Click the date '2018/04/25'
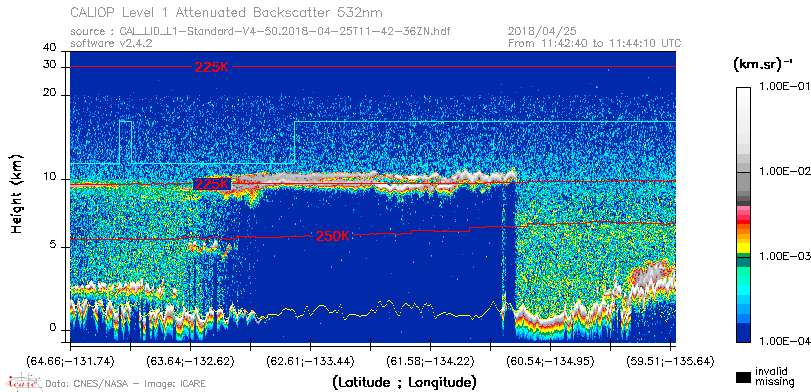 pyautogui.click(x=542, y=32)
